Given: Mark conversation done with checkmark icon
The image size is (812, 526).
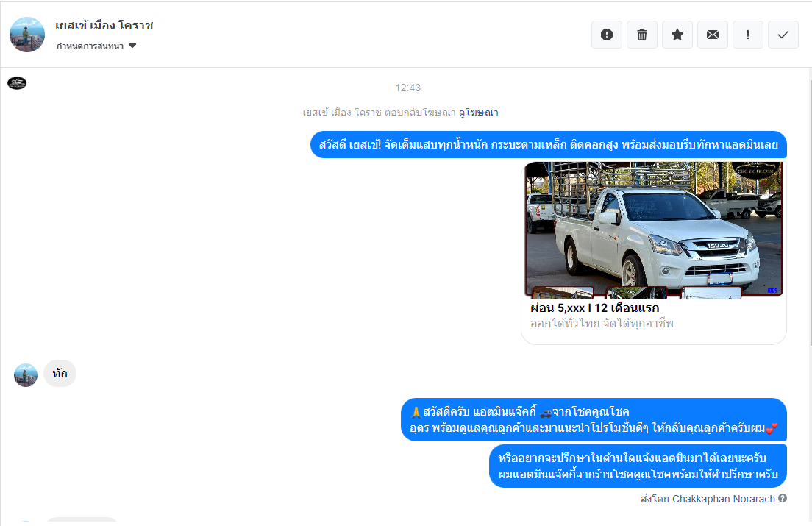Looking at the screenshot, I should pyautogui.click(x=783, y=35).
